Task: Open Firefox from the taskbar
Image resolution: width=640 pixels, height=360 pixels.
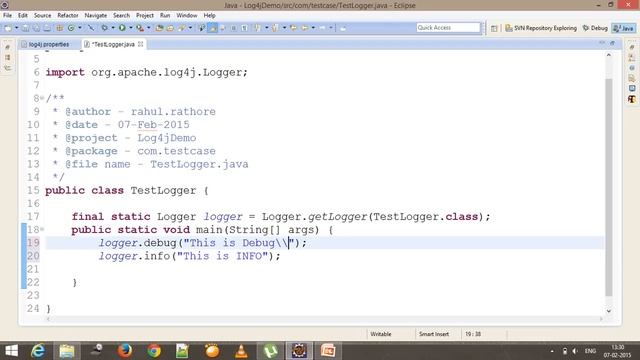Action: (125, 351)
